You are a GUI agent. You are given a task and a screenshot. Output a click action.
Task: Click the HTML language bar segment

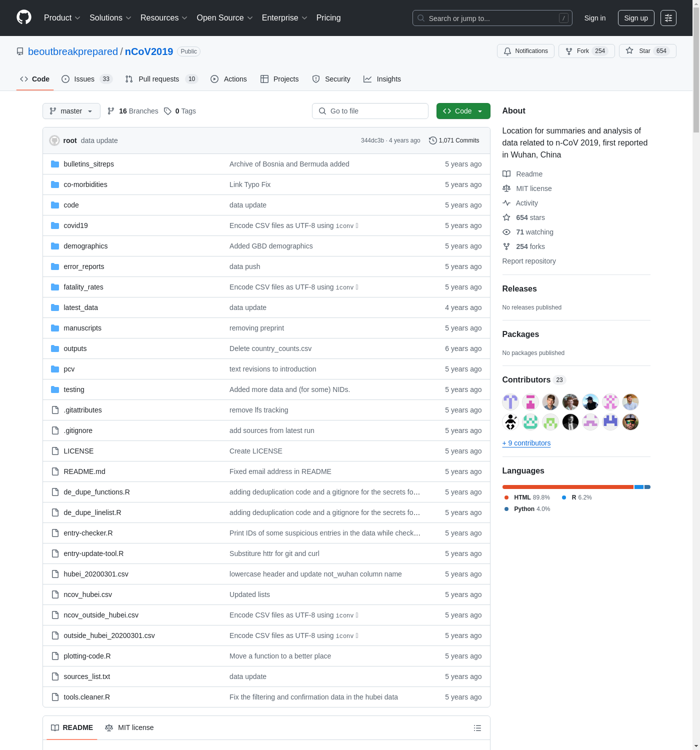(x=567, y=487)
